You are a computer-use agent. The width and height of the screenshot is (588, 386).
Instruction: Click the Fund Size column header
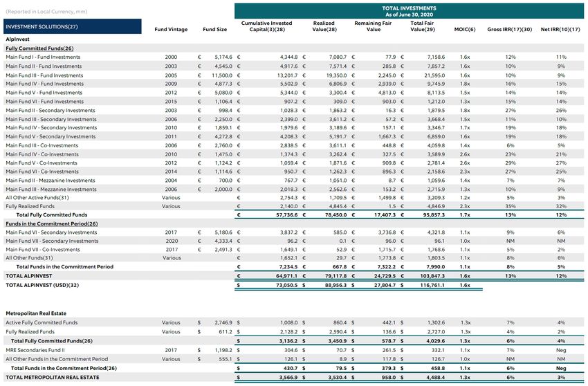[215, 29]
